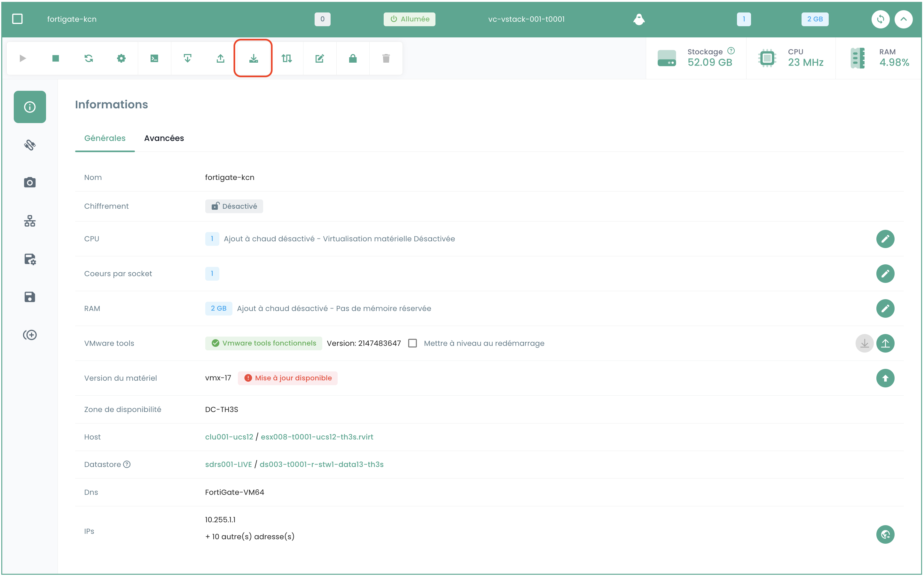
Task: Expand + 10 autre(s) adresse(s)
Action: 250,536
